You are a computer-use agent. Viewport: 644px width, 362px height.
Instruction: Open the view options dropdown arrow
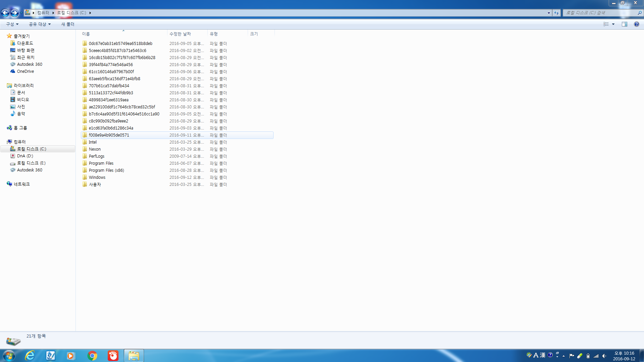click(x=613, y=24)
